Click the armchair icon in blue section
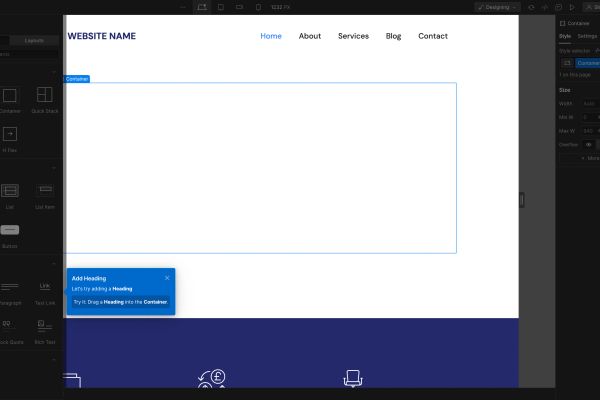 click(353, 379)
